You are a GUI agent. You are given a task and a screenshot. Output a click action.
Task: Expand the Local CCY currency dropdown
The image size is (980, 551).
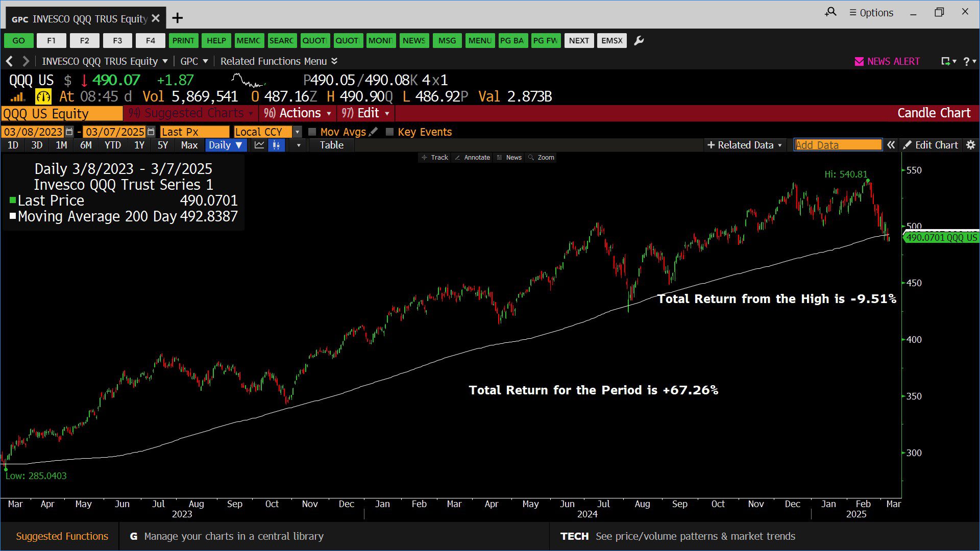point(297,132)
